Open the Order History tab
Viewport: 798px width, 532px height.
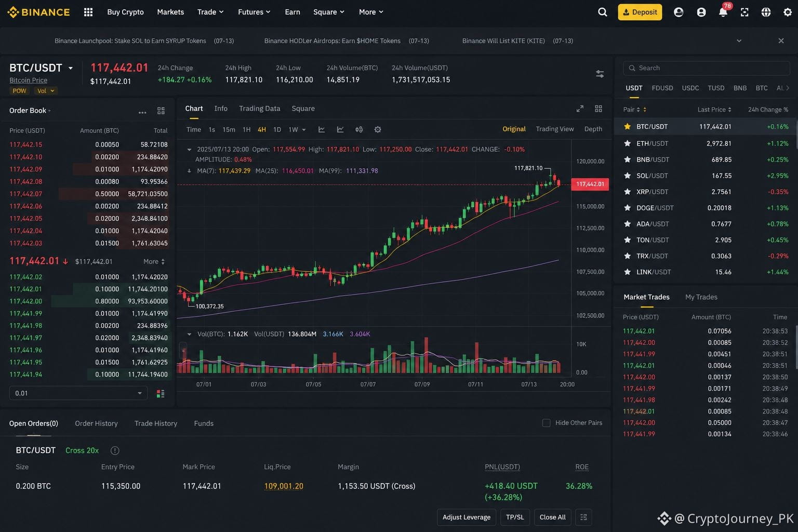[96, 423]
